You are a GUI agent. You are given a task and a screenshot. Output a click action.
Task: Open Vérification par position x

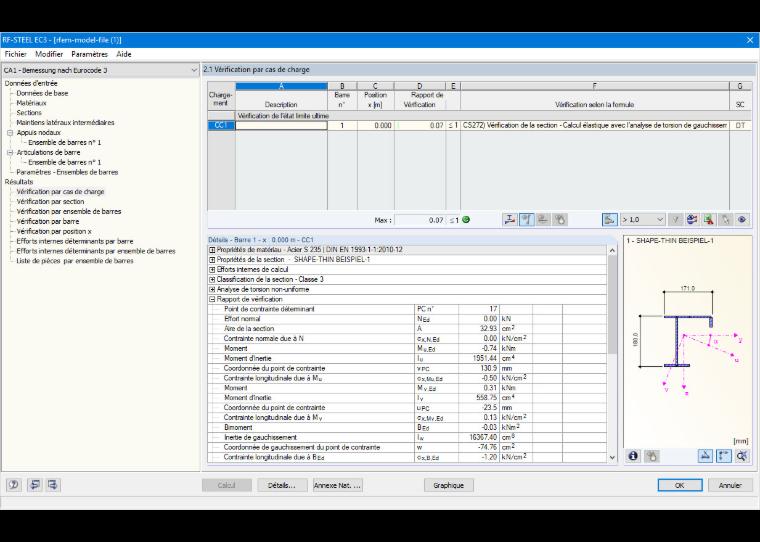(54, 231)
